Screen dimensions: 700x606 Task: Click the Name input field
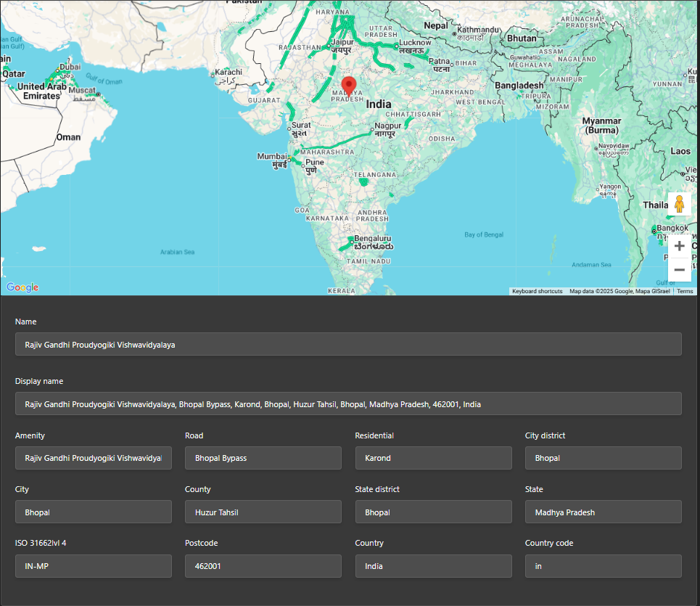click(x=348, y=344)
